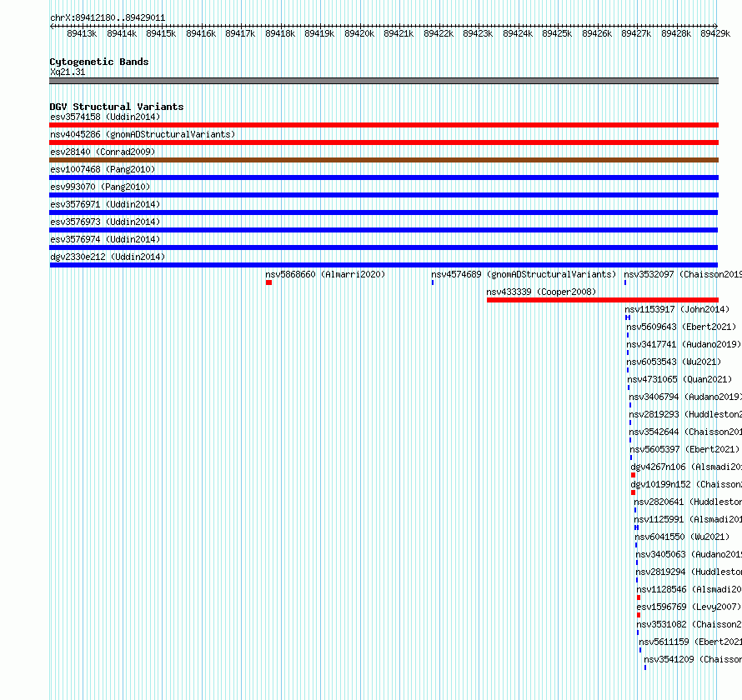Open variant esv3576971 (Uddin2014) label

(x=105, y=204)
